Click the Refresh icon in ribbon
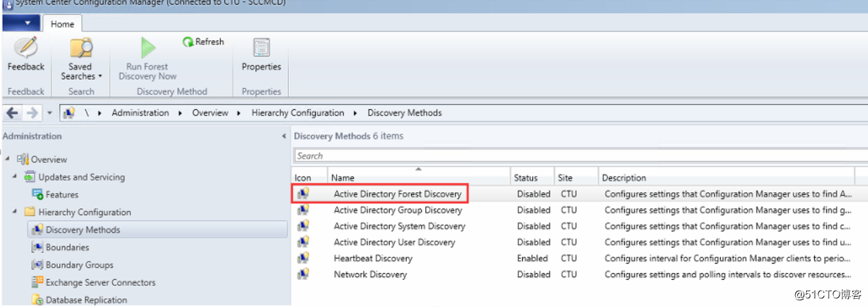This screenshot has width=868, height=307. click(188, 42)
